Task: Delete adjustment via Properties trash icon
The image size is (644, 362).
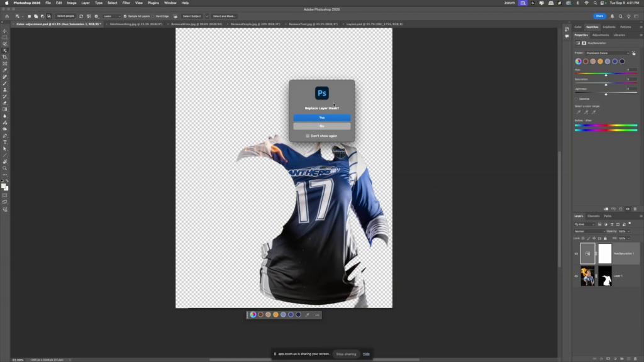Action: pyautogui.click(x=635, y=209)
